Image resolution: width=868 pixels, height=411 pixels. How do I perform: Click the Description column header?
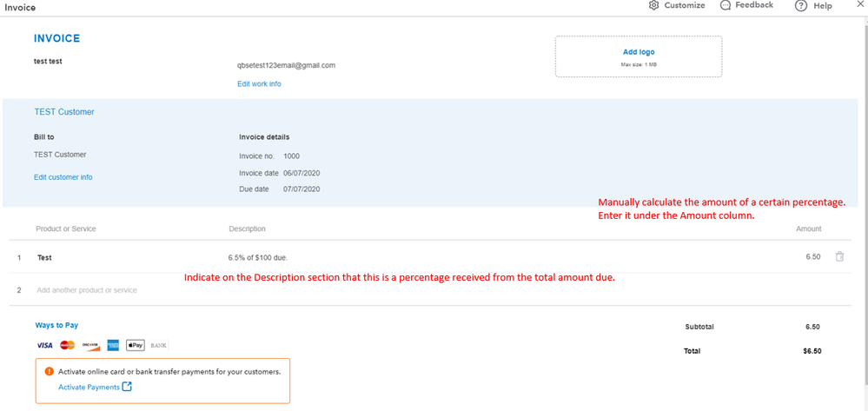point(247,229)
